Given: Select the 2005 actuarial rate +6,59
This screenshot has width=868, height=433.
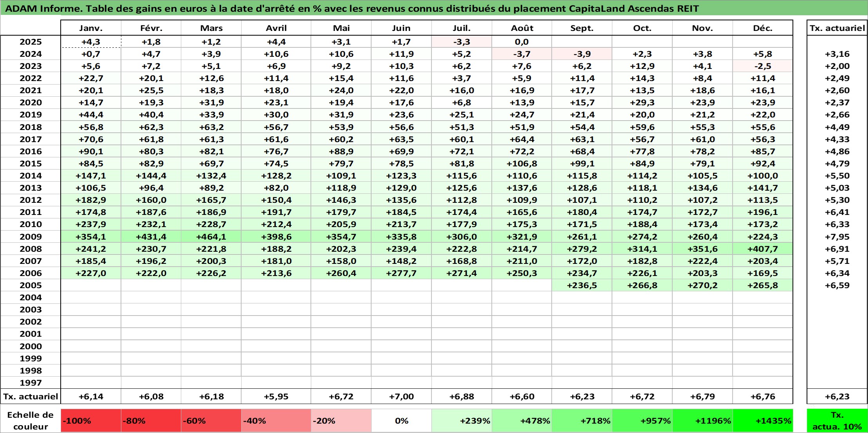Looking at the screenshot, I should point(837,285).
